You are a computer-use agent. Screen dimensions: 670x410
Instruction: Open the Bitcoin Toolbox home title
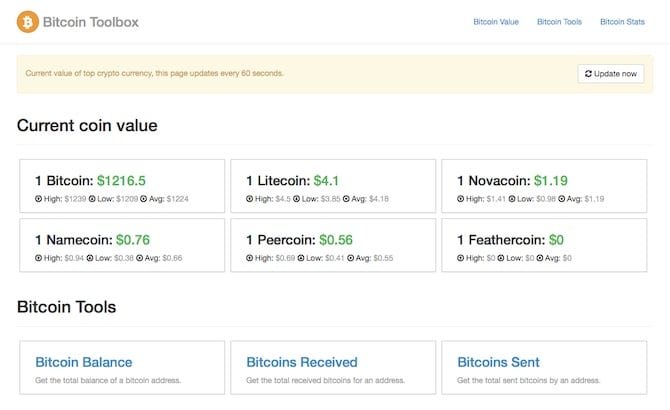pyautogui.click(x=91, y=22)
